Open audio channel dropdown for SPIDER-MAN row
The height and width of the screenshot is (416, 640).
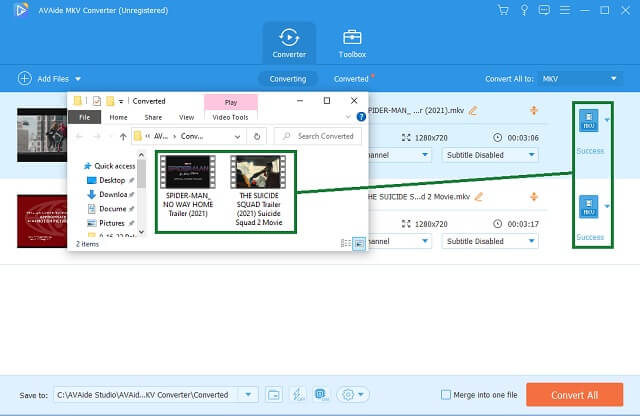point(400,155)
